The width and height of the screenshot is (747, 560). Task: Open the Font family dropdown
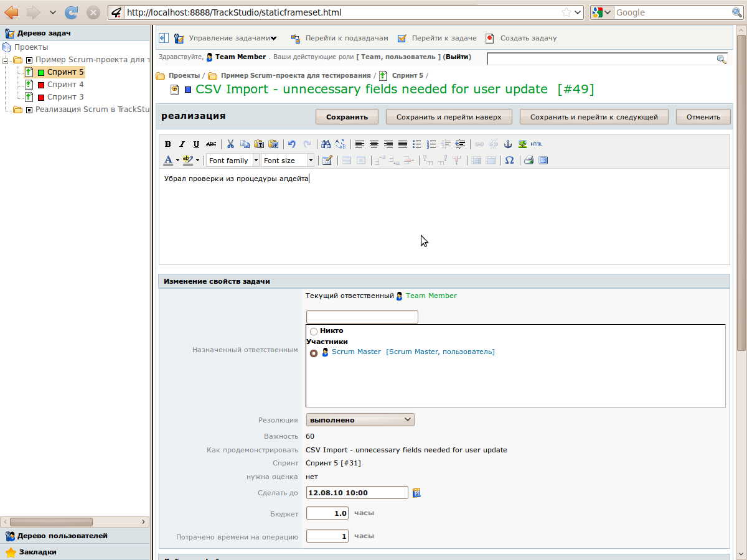233,161
